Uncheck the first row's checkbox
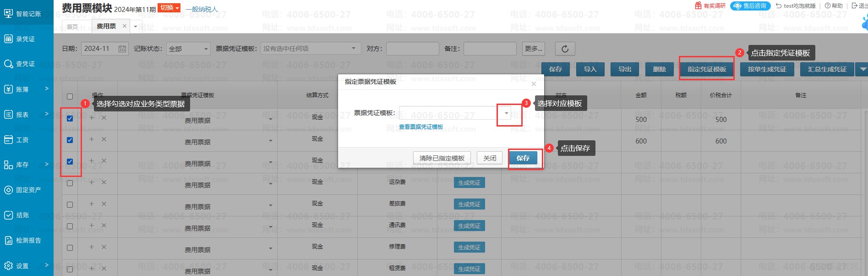 pyautogui.click(x=70, y=118)
